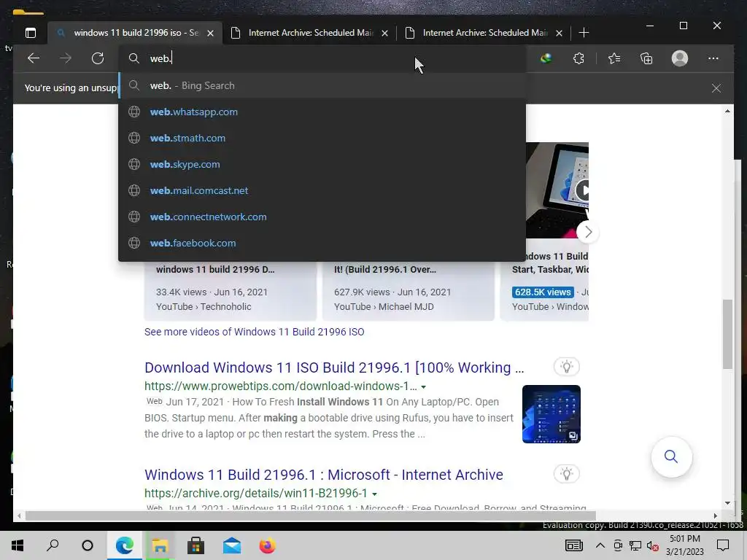Screen dimensions: 747x560
Task: Click the scroll down arrow of page
Action: [727, 503]
